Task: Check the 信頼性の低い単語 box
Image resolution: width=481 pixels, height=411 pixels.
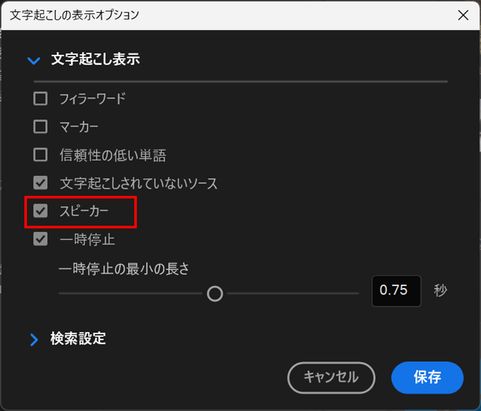Action: click(x=40, y=155)
